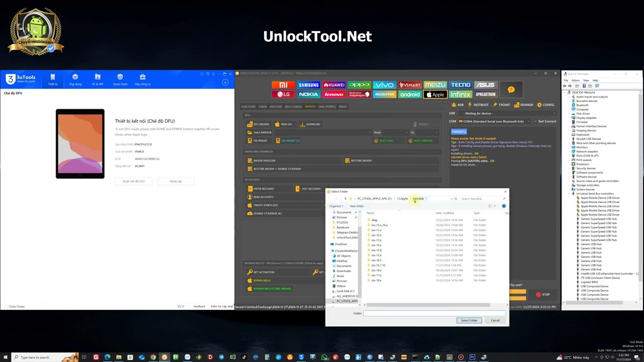This screenshot has width=644, height=362.
Task: Select the Tecno brand icon
Action: click(460, 85)
